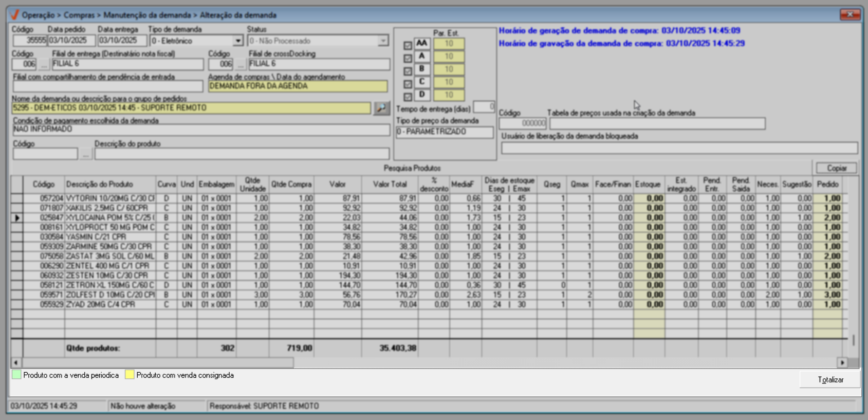Uncheck the B curve checkbox
868x420 pixels.
(x=408, y=71)
